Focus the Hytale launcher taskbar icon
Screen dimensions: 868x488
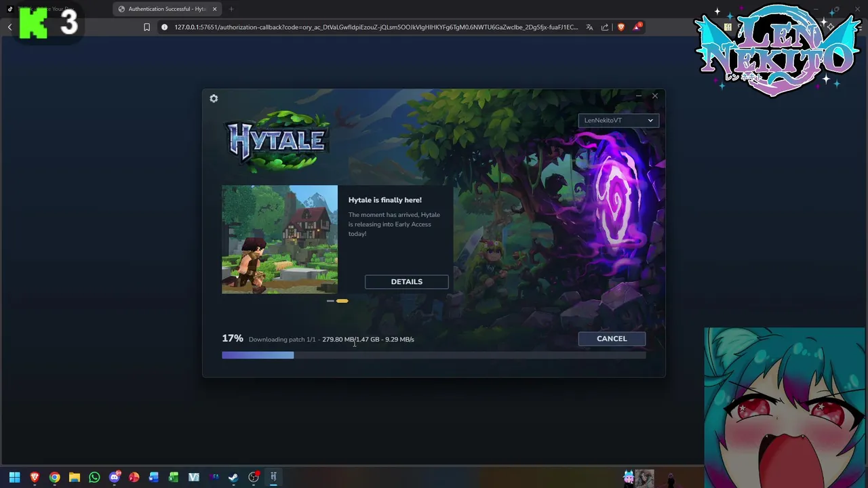(273, 477)
